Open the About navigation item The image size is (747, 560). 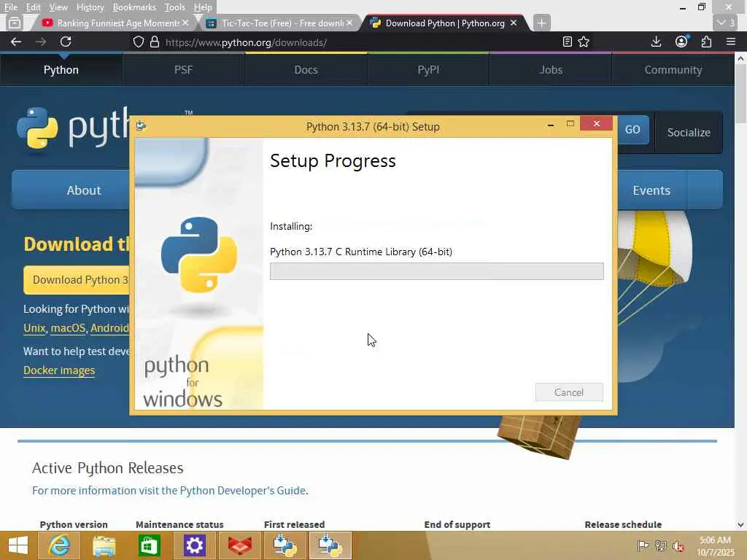(x=83, y=190)
